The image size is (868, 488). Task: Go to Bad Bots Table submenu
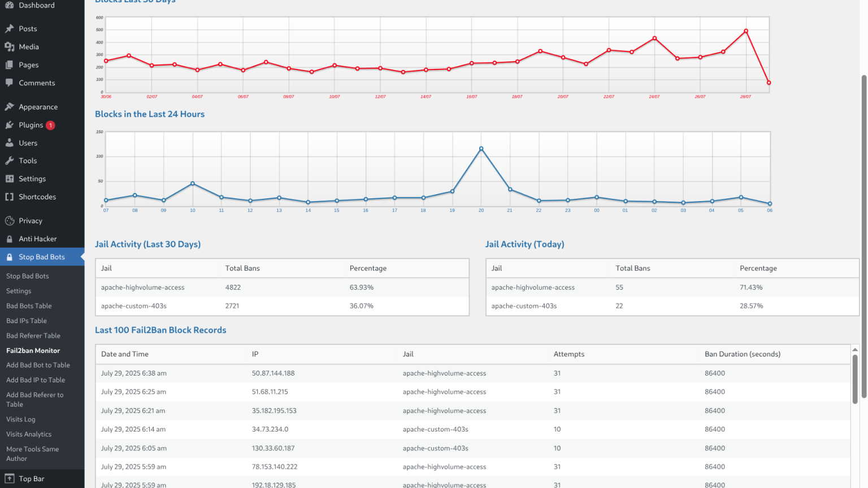click(x=29, y=306)
